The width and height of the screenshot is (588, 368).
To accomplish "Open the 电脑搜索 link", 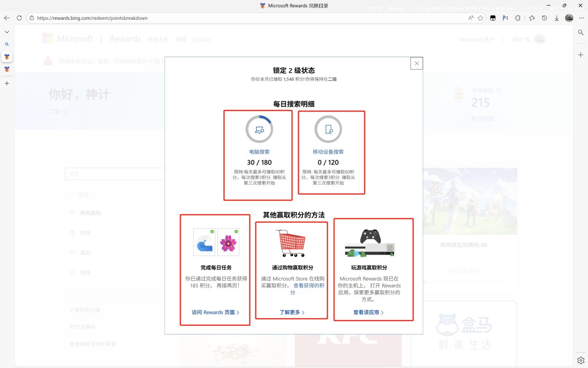I will pyautogui.click(x=259, y=152).
